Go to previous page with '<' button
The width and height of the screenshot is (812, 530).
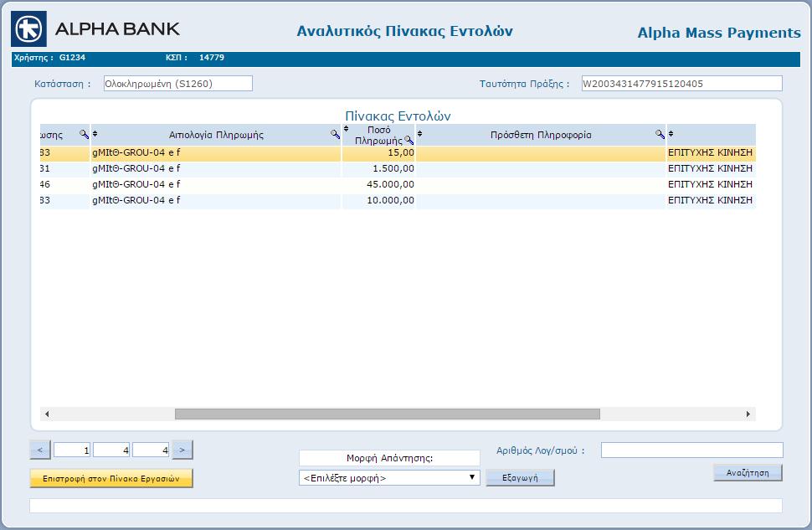(40, 450)
